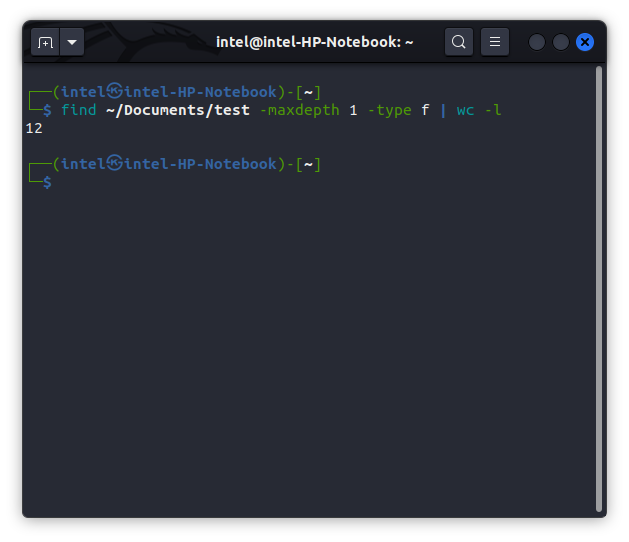Screen dimensions: 629x542
Task: Click the ~/Documents/test path text
Action: 177,110
